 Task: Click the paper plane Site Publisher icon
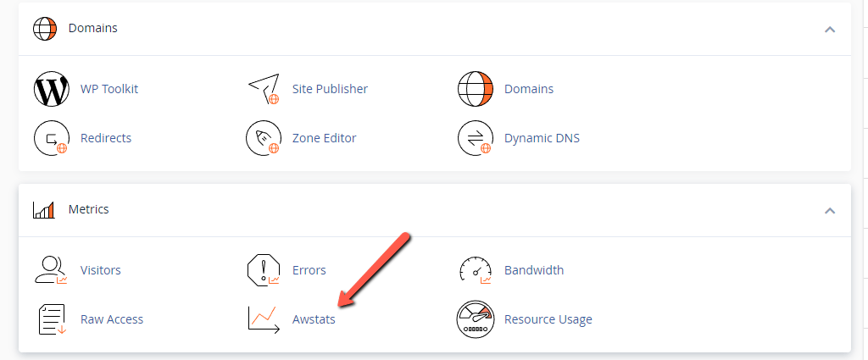coord(263,89)
